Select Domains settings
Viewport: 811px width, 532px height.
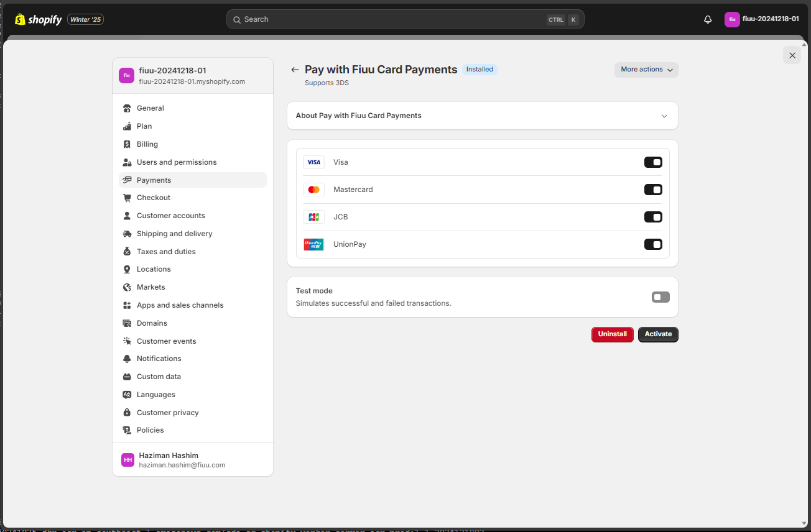pyautogui.click(x=193, y=323)
